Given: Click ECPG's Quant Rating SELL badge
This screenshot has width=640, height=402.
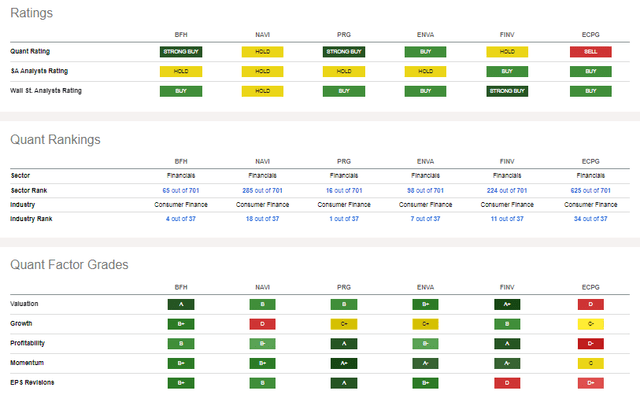Looking at the screenshot, I should [591, 52].
